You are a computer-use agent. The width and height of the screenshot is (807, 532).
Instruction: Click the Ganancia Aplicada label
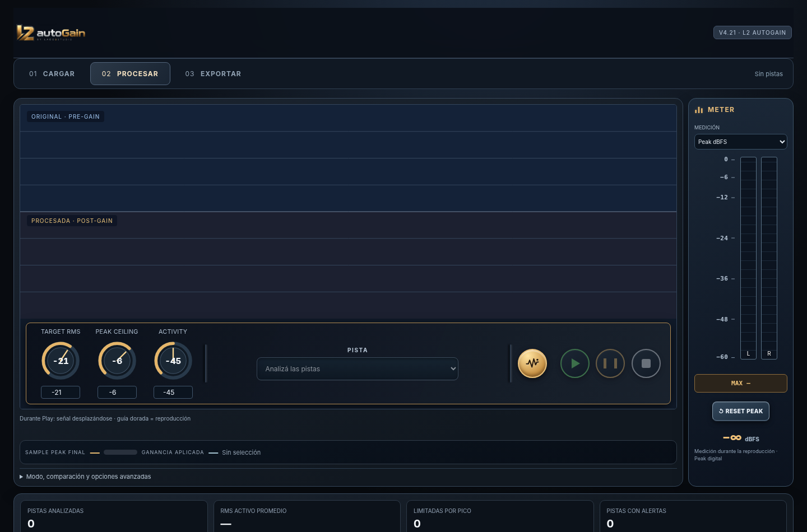[173, 452]
